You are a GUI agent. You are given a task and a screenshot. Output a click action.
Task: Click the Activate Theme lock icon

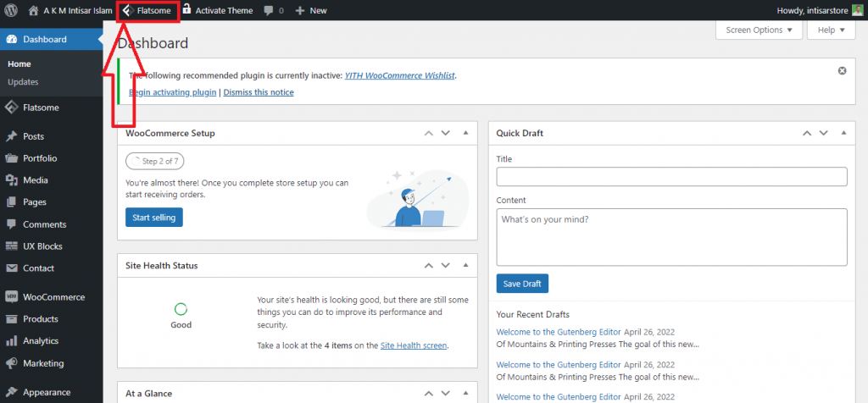point(186,8)
